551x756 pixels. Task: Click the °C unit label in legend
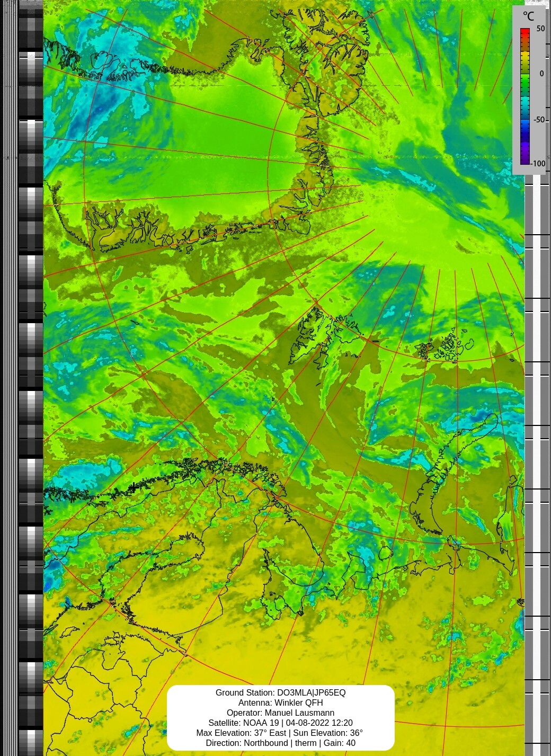coord(528,16)
